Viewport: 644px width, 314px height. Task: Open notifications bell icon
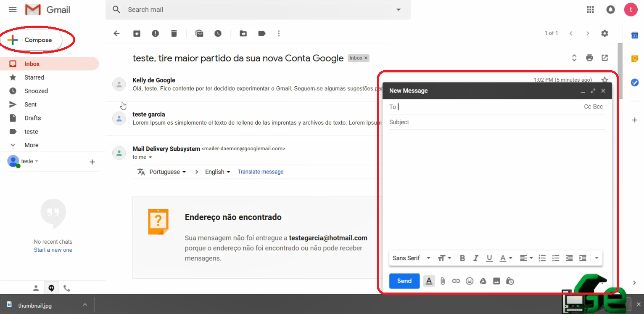[x=611, y=9]
